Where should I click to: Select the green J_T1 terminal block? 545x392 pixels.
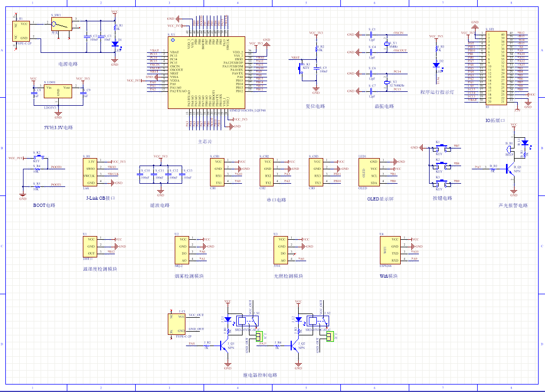pos(259,336)
